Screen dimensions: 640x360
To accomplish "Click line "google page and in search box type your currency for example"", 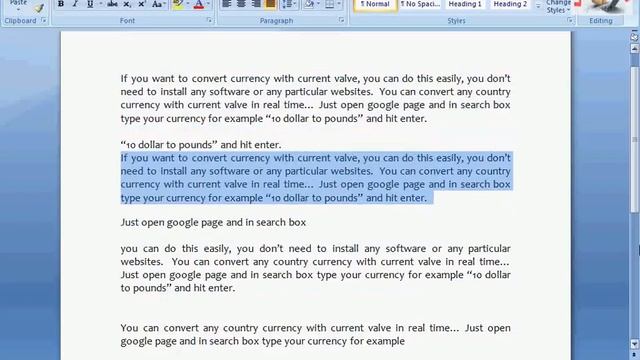I will pyautogui.click(x=263, y=341).
